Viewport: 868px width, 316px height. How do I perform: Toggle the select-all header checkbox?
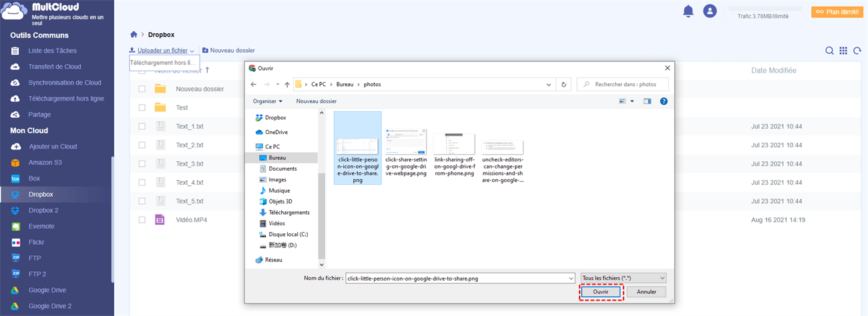click(x=142, y=70)
